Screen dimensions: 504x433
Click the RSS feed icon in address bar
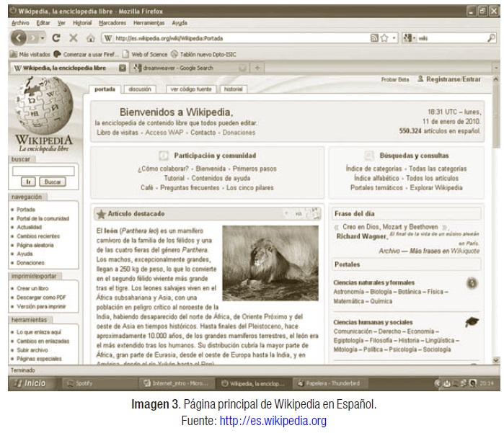click(x=375, y=38)
